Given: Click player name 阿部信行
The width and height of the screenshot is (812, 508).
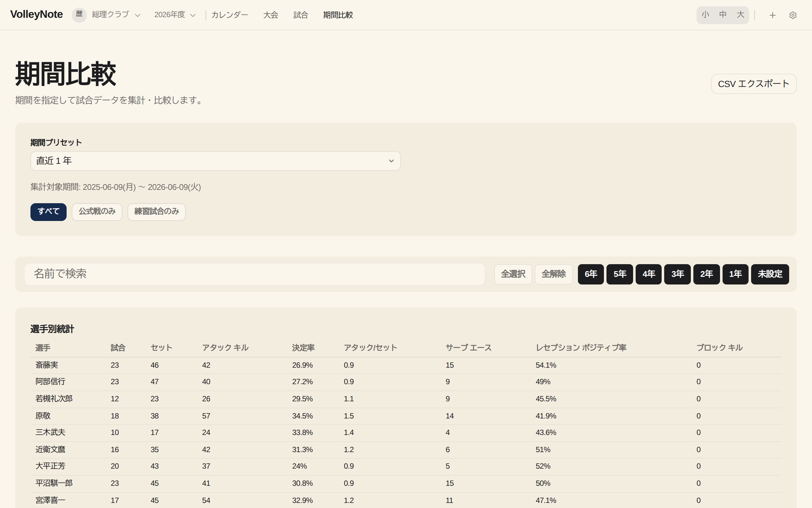Looking at the screenshot, I should pyautogui.click(x=50, y=382).
